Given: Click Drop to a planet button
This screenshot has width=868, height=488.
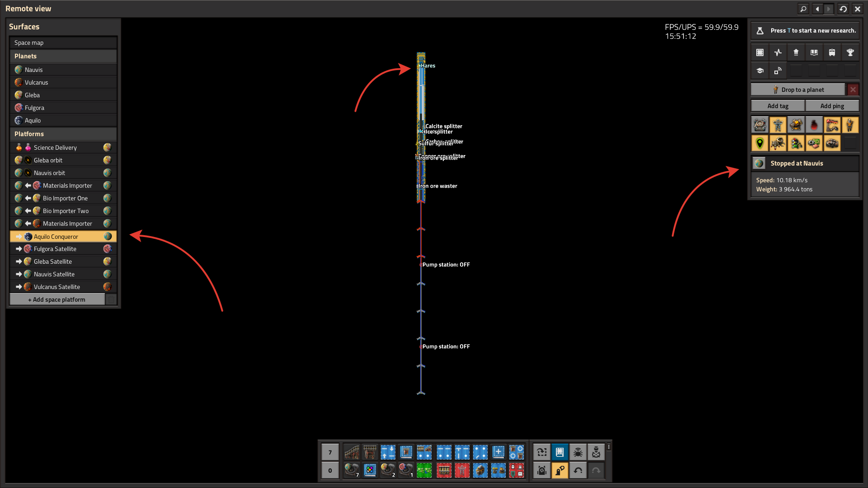Looking at the screenshot, I should tap(798, 90).
